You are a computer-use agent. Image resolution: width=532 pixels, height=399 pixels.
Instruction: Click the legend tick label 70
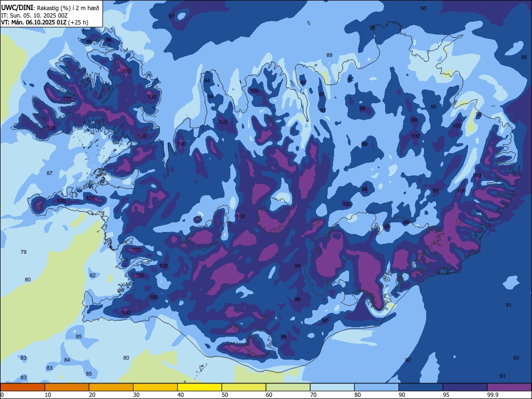(x=313, y=395)
